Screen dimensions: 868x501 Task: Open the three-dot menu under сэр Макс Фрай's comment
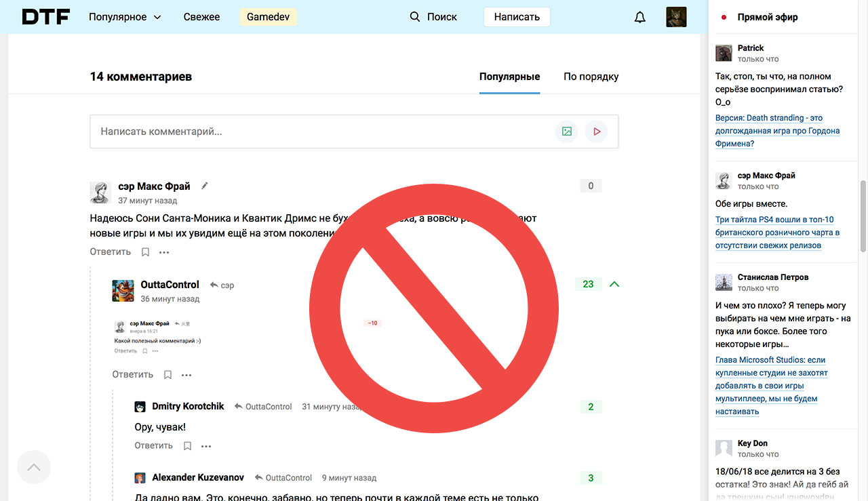click(x=163, y=252)
